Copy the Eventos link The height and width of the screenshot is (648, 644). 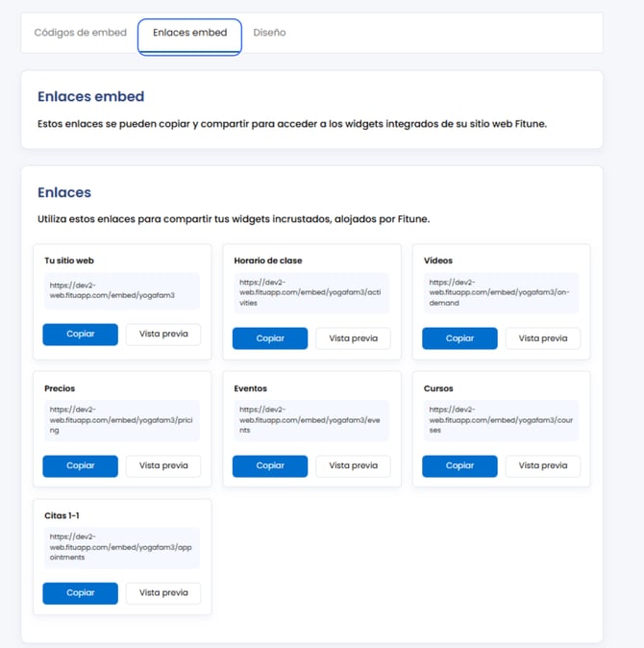[270, 465]
